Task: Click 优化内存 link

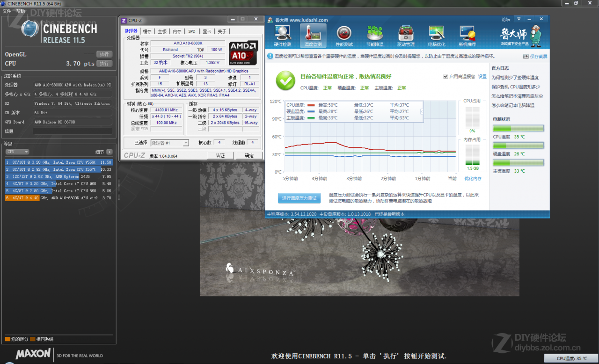Action: 473,179
